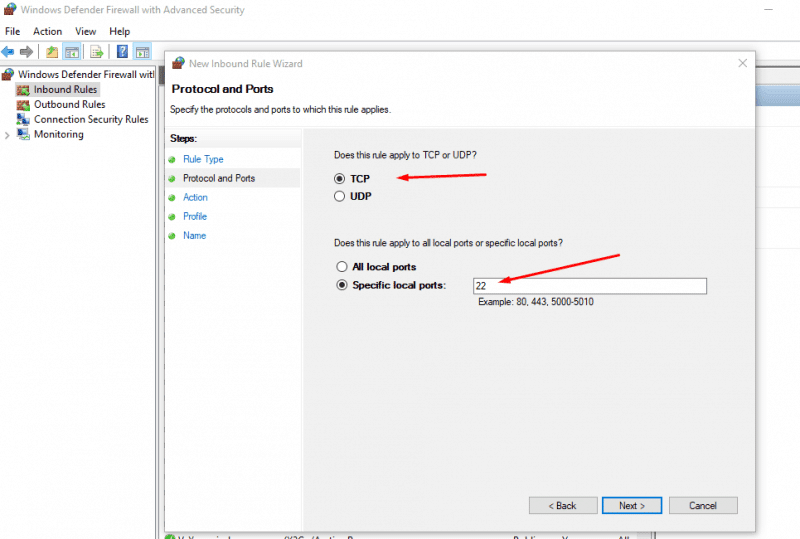Select the Windows Defender Firewall root node
This screenshot has height=539, width=800.
tap(86, 75)
